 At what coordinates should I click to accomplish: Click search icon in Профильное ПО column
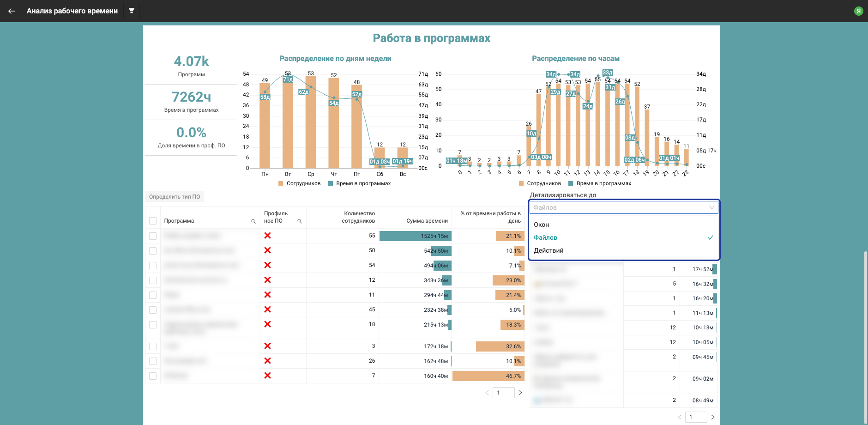pyautogui.click(x=299, y=221)
